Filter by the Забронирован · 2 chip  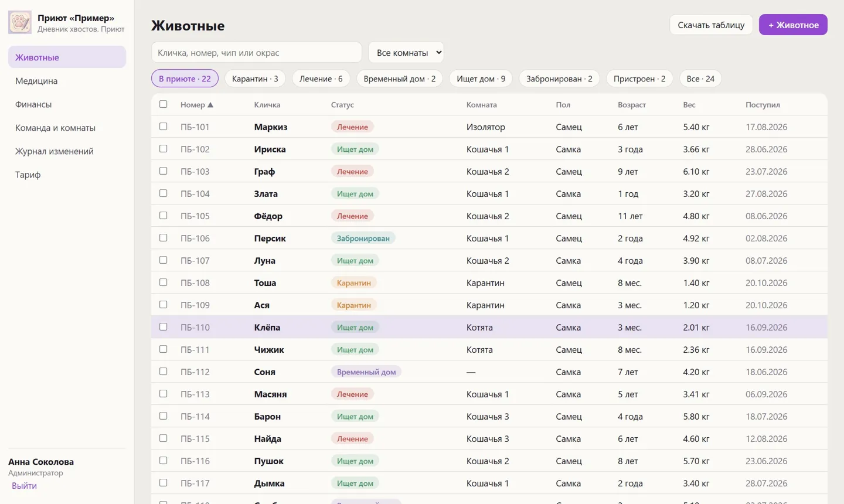point(559,79)
